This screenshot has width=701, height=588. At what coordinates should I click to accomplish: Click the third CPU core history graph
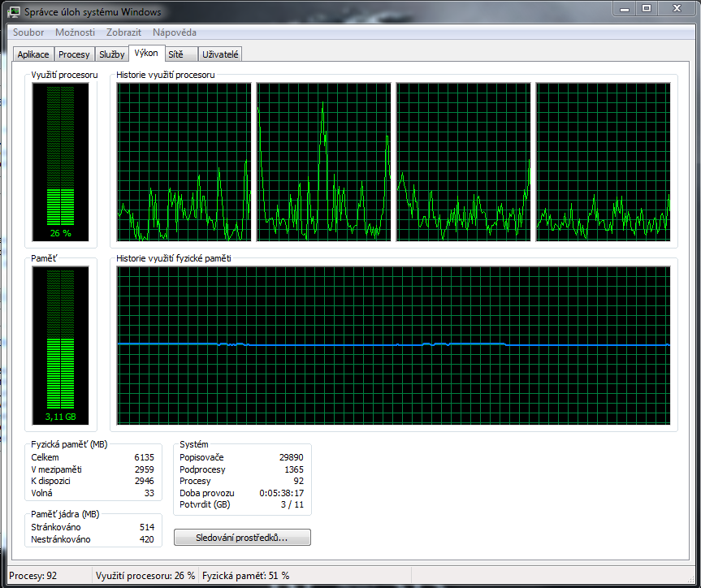tap(463, 162)
